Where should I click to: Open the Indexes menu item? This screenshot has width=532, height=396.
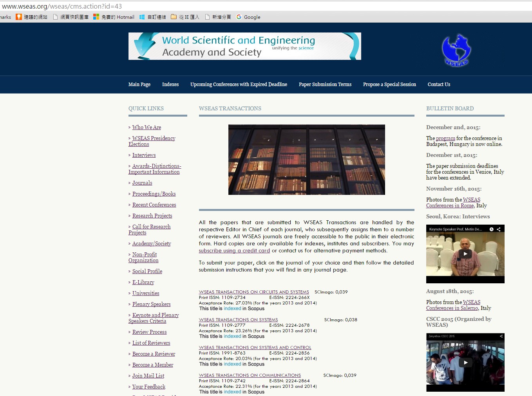tap(170, 85)
